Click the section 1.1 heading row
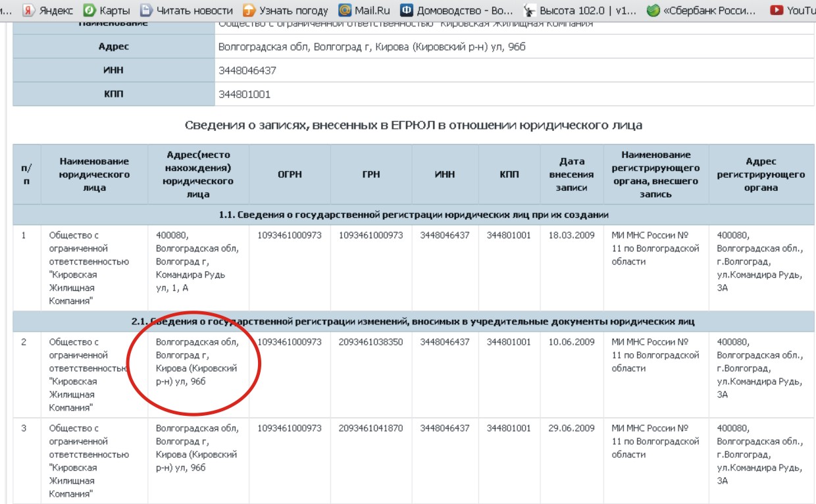Image resolution: width=816 pixels, height=504 pixels. (x=413, y=214)
